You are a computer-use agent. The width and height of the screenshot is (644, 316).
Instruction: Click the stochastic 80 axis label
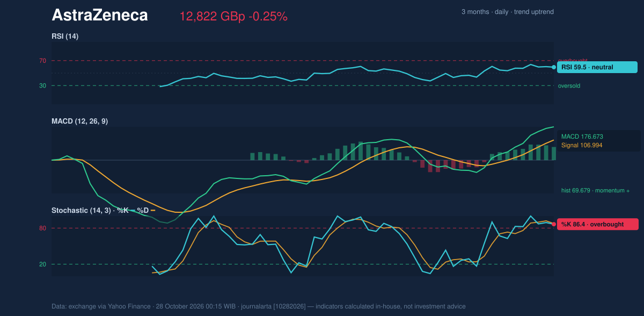42,228
